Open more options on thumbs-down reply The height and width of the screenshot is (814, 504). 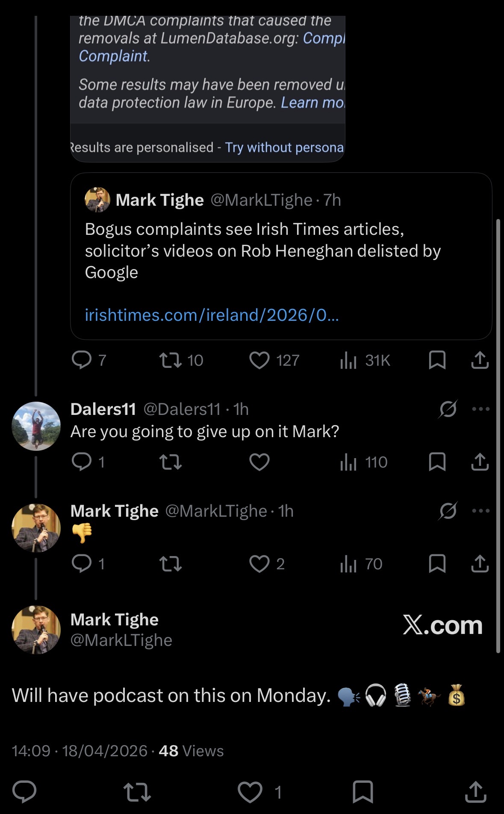480,511
